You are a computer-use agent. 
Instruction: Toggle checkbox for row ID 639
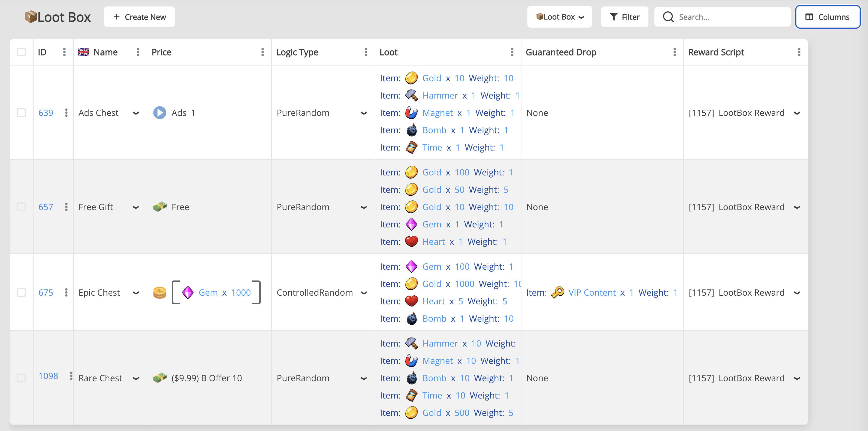coord(22,112)
